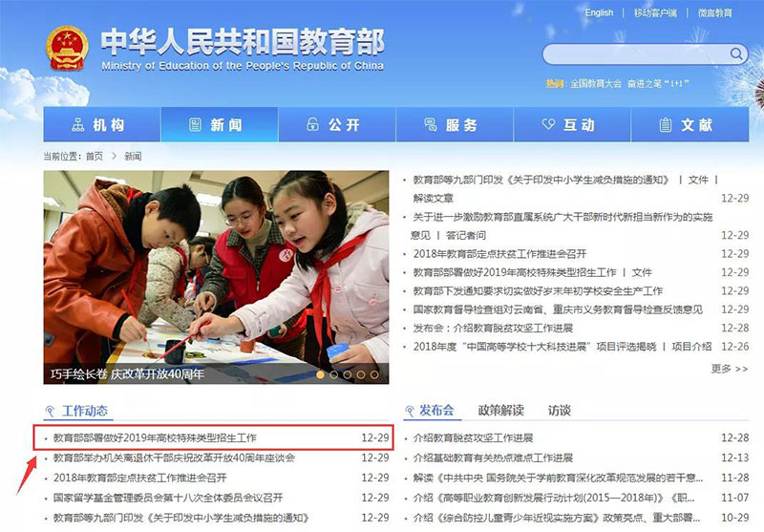Click the 公开 lock icon in navigation
Viewport: 764px width, 532px height.
312,124
